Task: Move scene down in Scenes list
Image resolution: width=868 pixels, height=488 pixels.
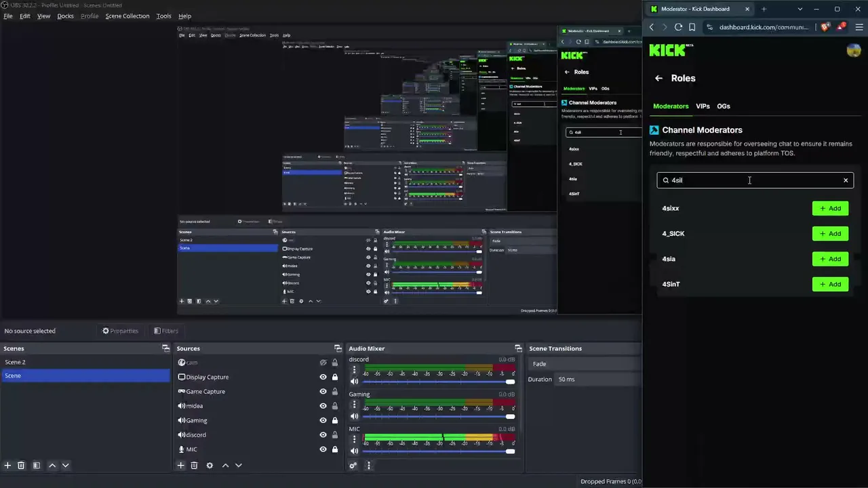Action: pyautogui.click(x=66, y=466)
